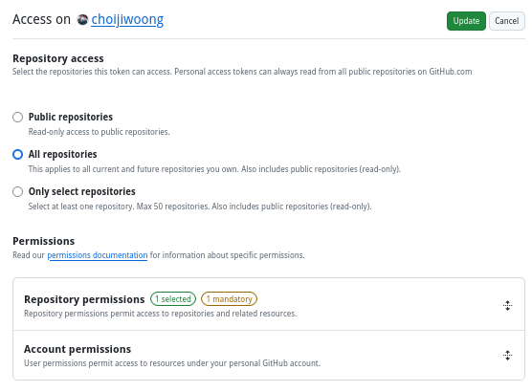The image size is (532, 392).
Task: Click the 1 mandatory badge
Action: pos(229,298)
